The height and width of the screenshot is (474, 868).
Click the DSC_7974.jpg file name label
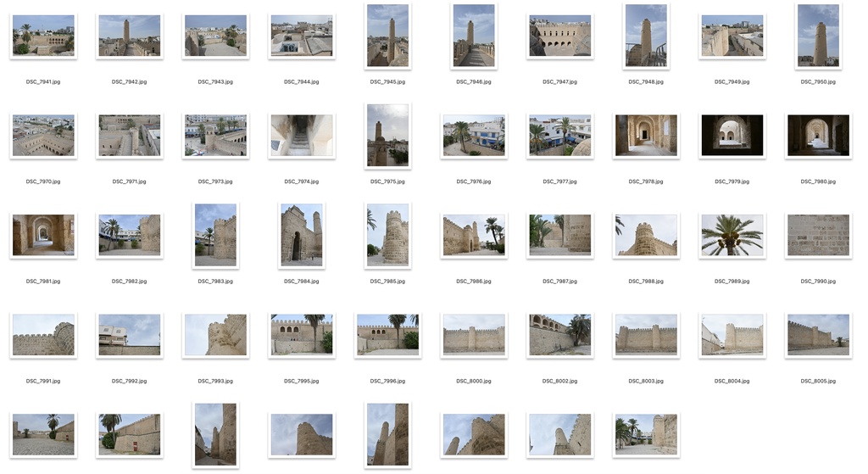point(302,181)
